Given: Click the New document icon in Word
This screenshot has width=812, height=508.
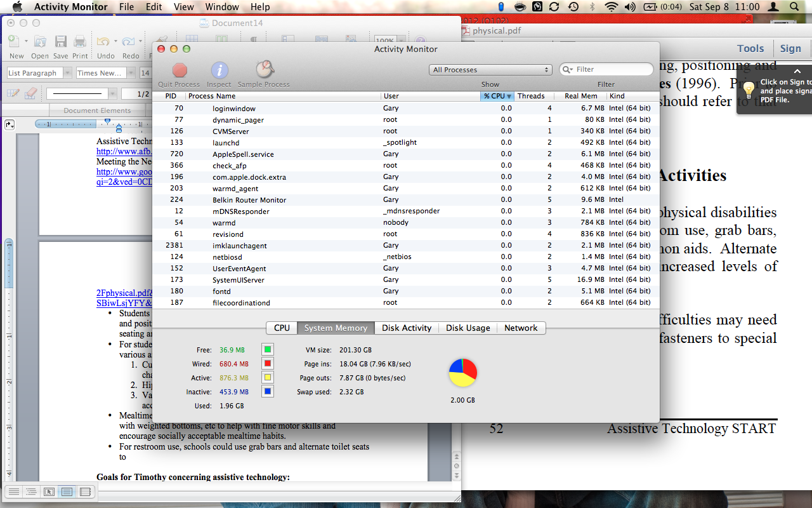Looking at the screenshot, I should click(13, 42).
